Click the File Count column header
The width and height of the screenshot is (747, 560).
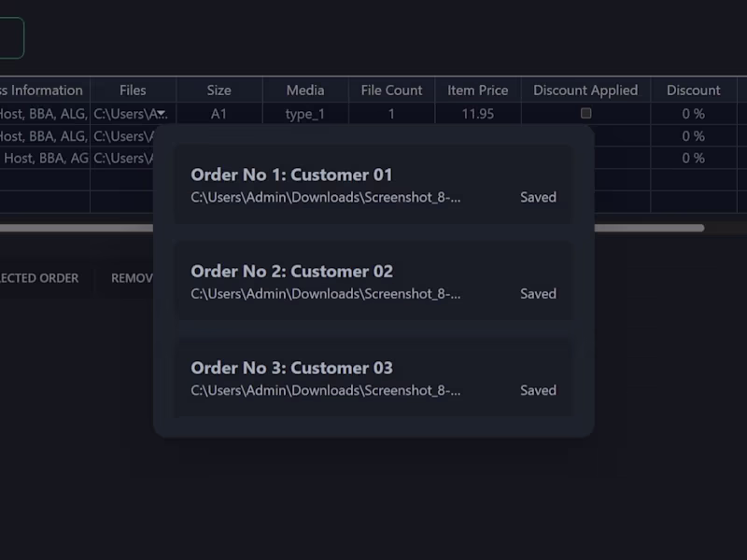tap(391, 90)
